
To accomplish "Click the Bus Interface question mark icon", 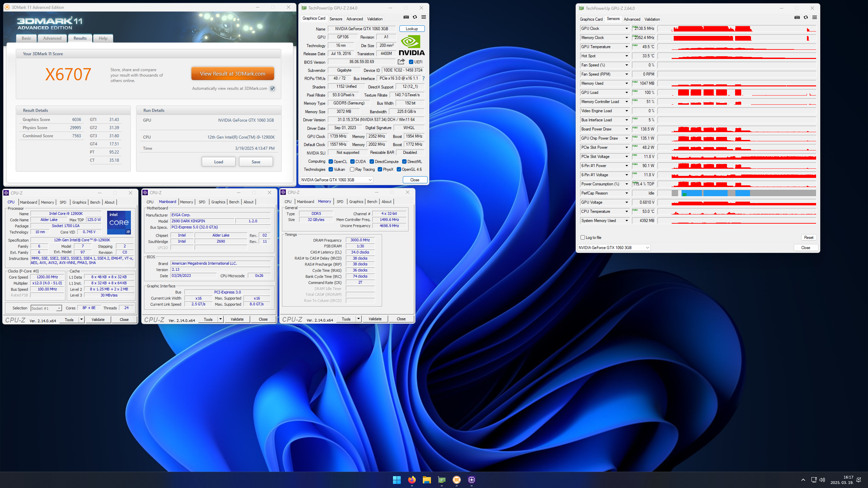I will tap(423, 78).
